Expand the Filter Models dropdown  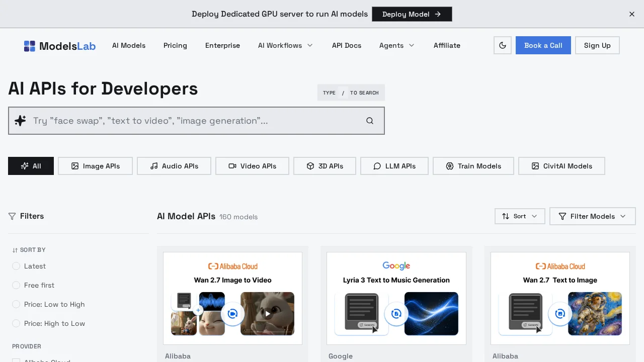click(592, 216)
